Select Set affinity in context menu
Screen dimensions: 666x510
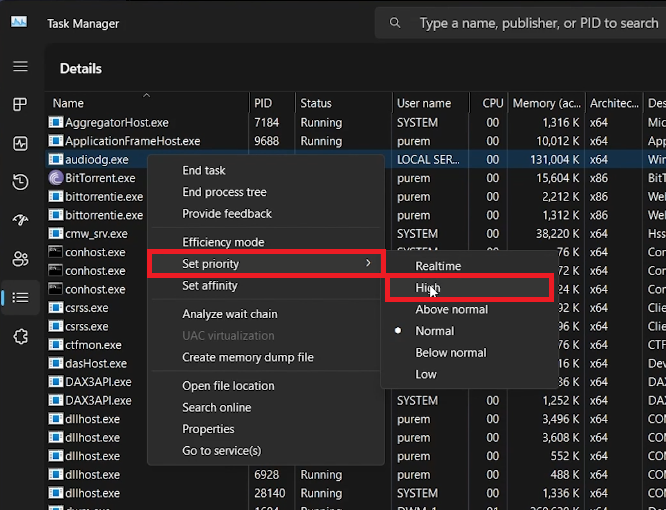coord(210,286)
